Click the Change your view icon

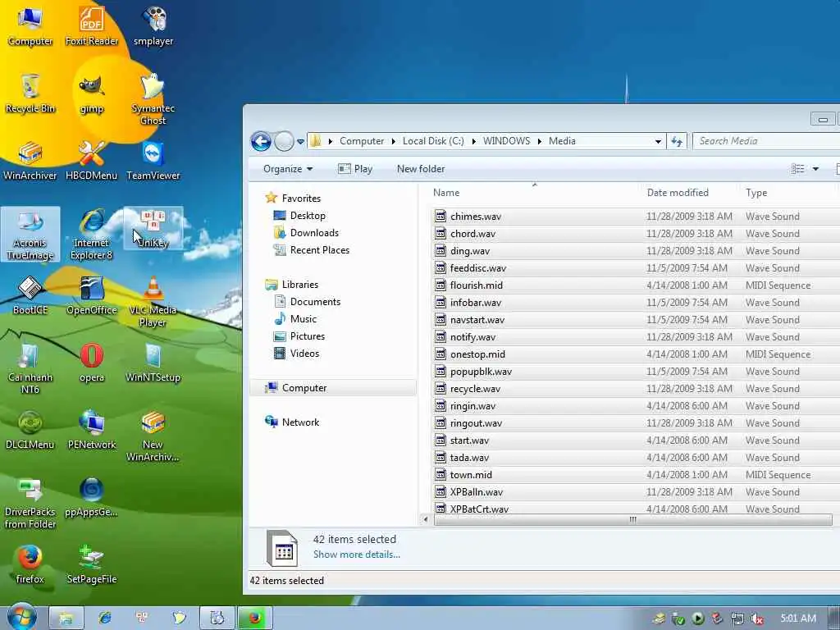point(797,169)
